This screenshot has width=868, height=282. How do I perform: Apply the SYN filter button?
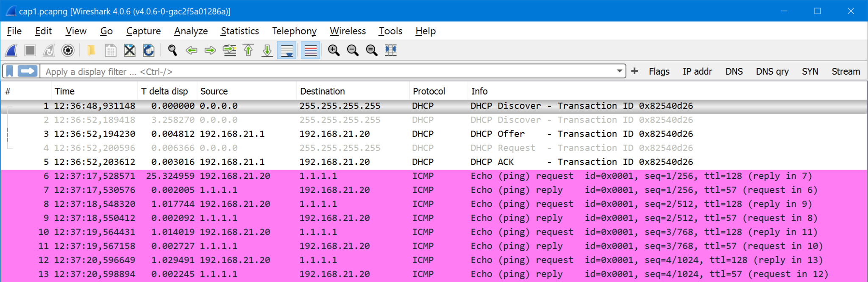pyautogui.click(x=810, y=71)
